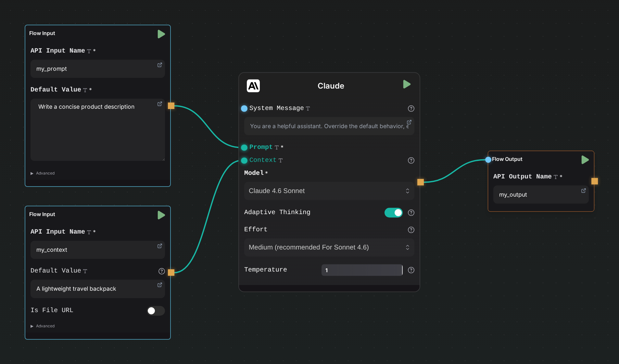Run the Flow Output node
The height and width of the screenshot is (364, 619).
(x=585, y=160)
